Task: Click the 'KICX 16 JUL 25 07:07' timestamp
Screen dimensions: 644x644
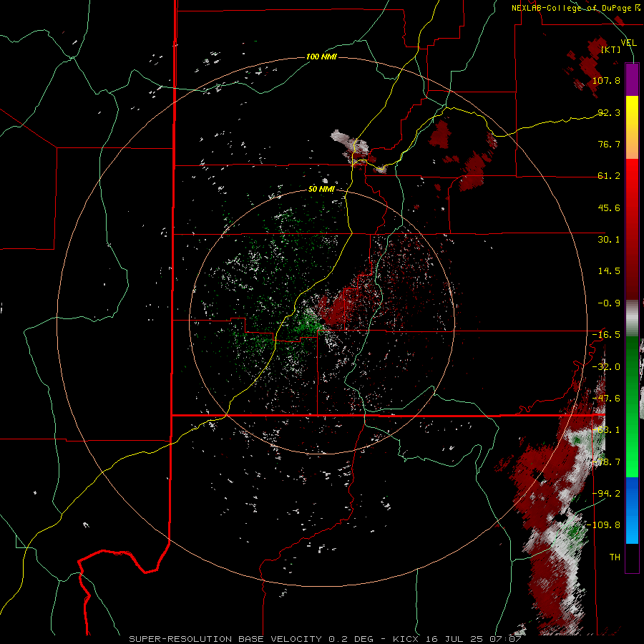Action: 457,639
